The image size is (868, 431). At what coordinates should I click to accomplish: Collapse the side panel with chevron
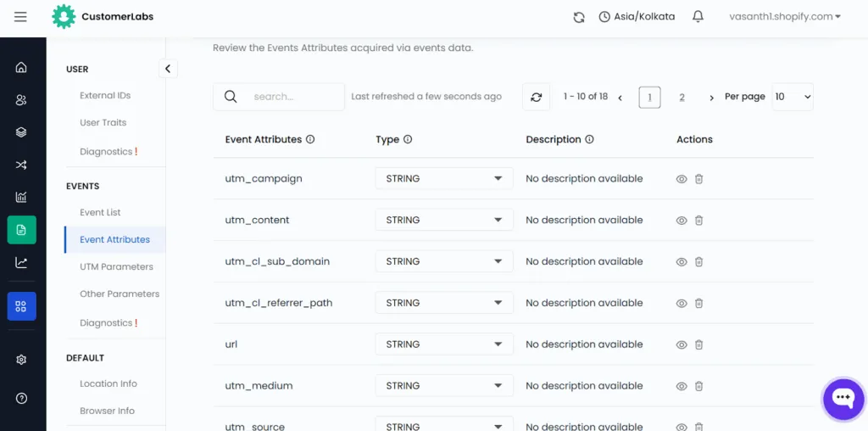168,69
